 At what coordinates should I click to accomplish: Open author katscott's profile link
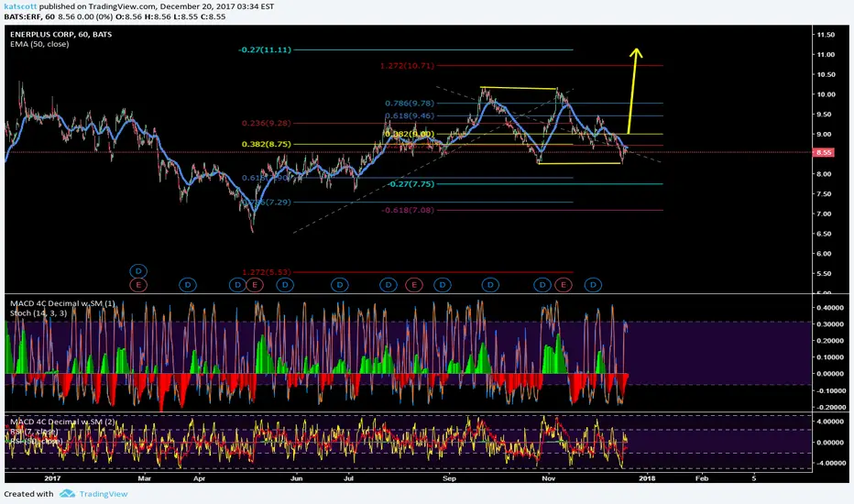21,6
